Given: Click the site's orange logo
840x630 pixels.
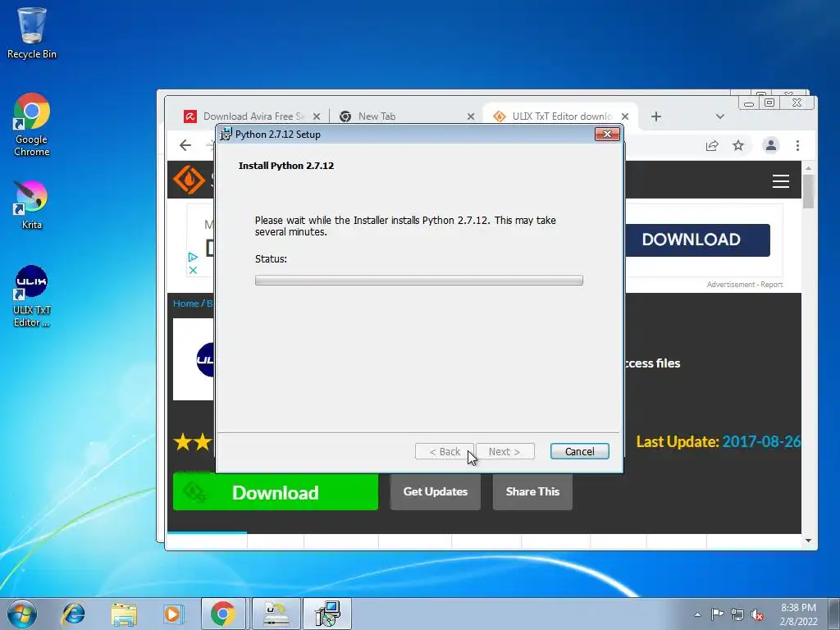Looking at the screenshot, I should point(189,180).
